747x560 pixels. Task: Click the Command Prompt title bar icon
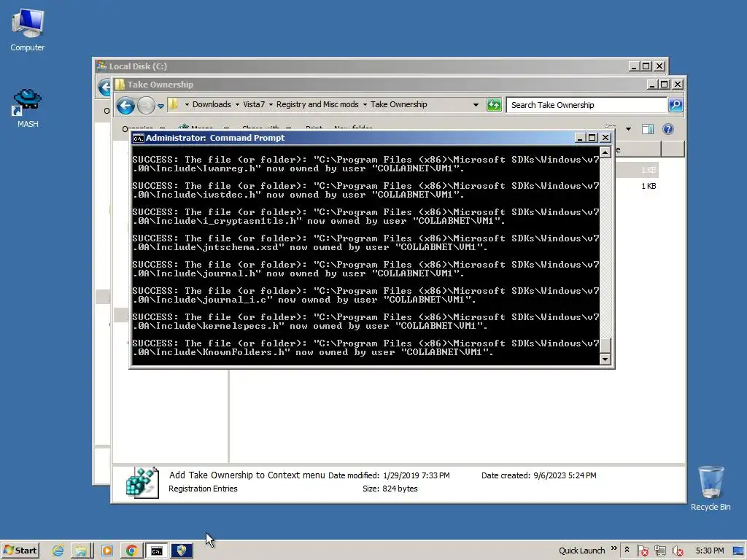138,138
